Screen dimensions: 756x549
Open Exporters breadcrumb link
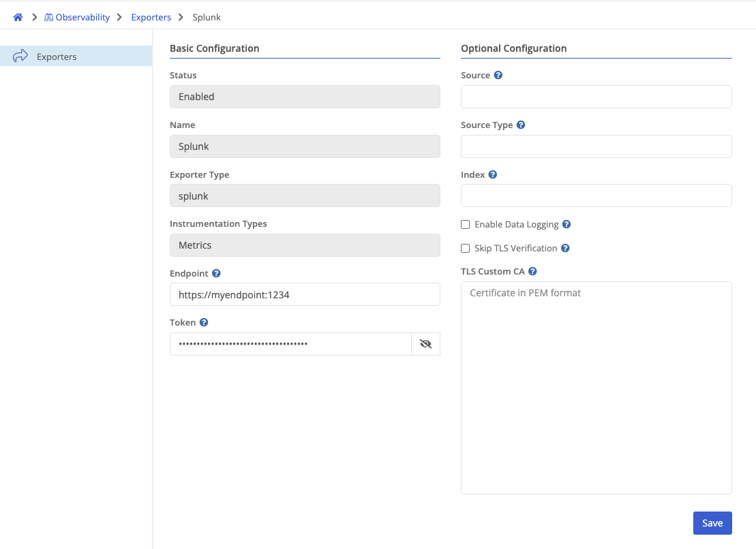pyautogui.click(x=151, y=17)
